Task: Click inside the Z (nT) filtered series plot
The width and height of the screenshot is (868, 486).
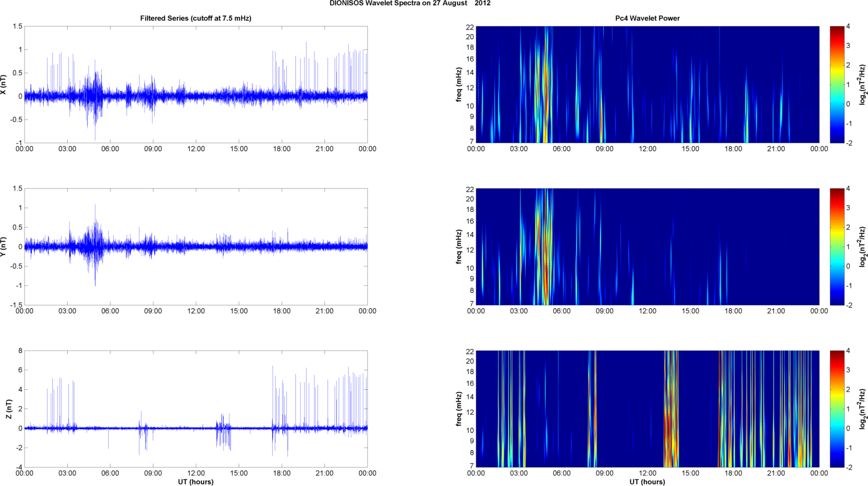Action: 196,409
